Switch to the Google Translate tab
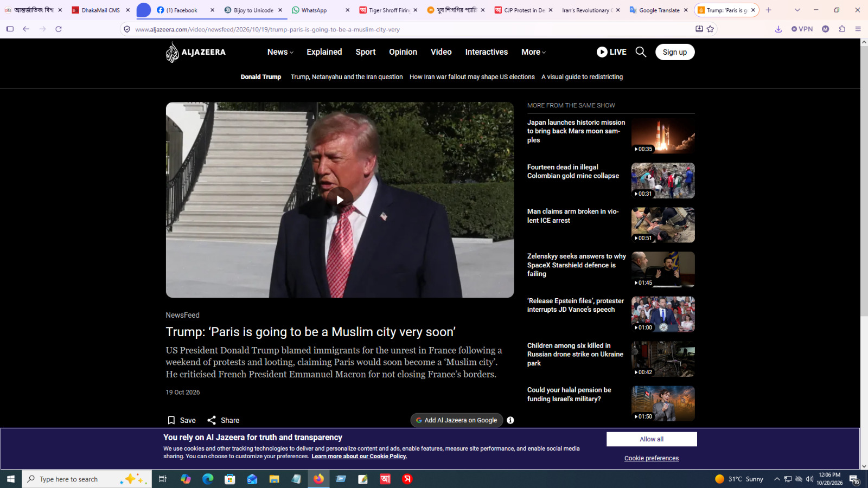 point(659,10)
